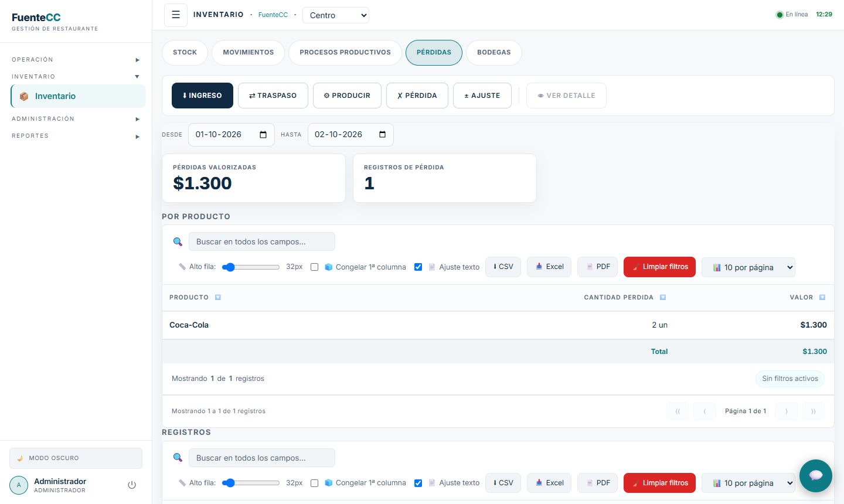The width and height of the screenshot is (844, 504).
Task: Enable Congelar 1ª columna in Por Producto
Action: coord(314,267)
